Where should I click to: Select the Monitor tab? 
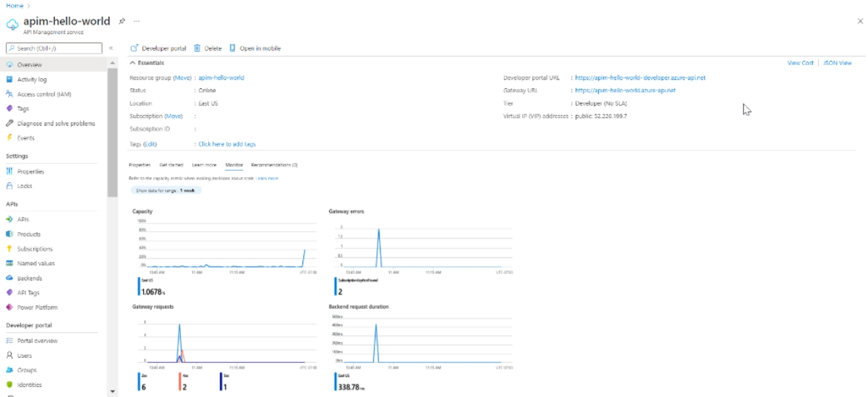pyautogui.click(x=234, y=165)
